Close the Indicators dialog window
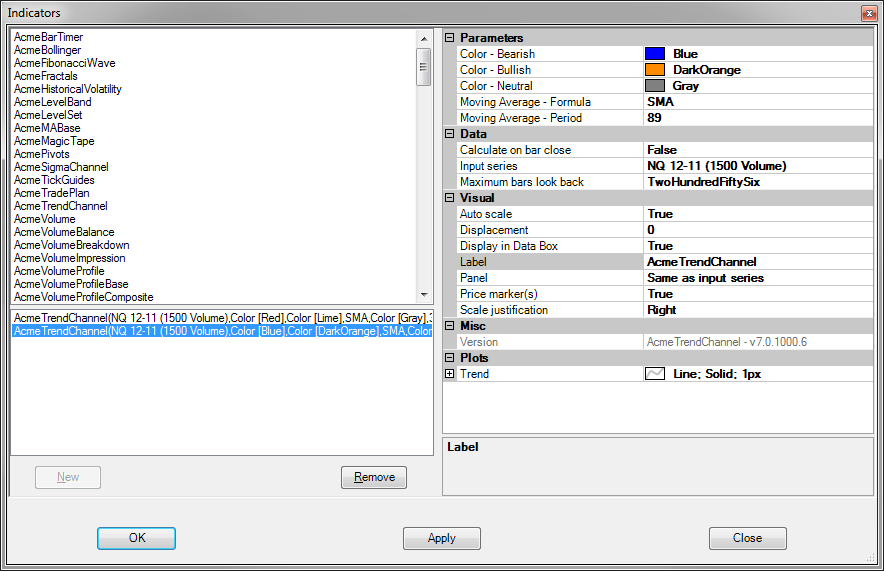The height and width of the screenshot is (571, 884). pyautogui.click(x=869, y=13)
